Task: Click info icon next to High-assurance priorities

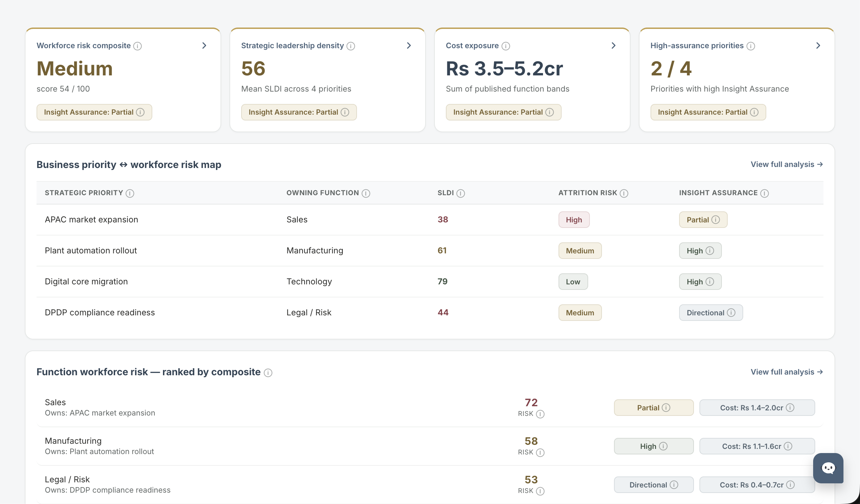Action: 750,46
